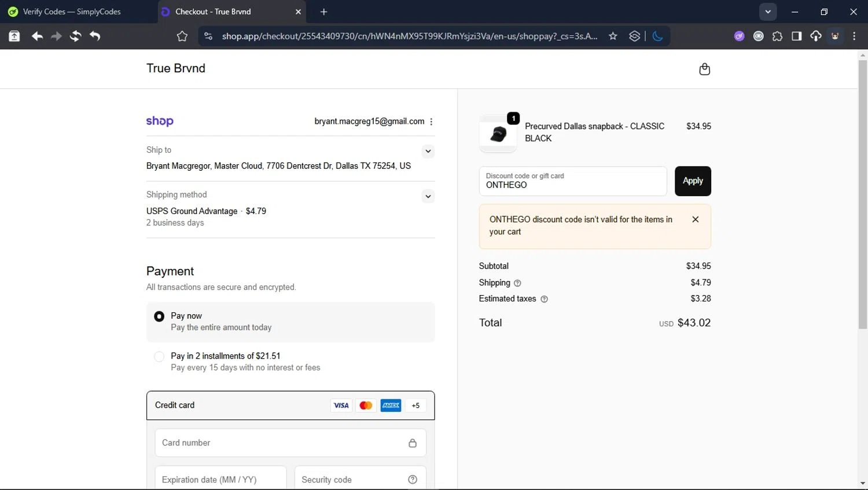Click the Mastercard icon

click(x=366, y=406)
